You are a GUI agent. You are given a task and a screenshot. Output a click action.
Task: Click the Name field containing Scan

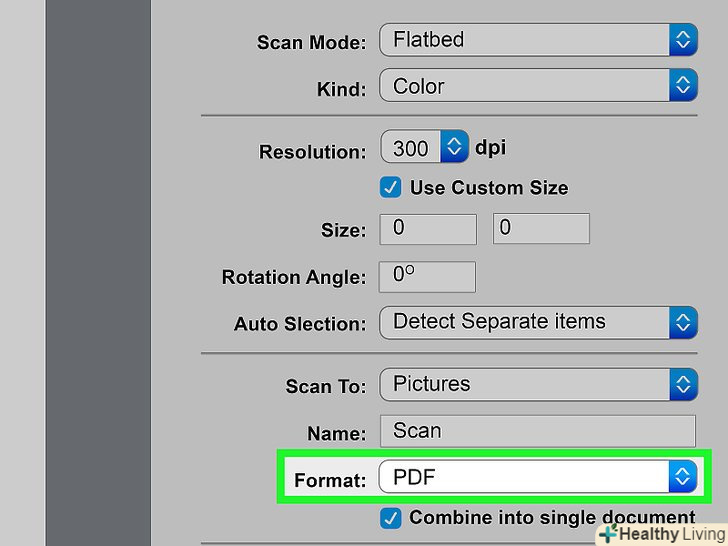coord(537,431)
